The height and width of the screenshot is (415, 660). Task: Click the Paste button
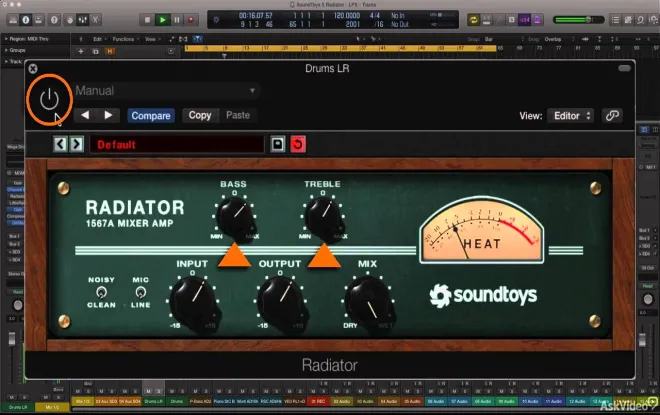[238, 115]
